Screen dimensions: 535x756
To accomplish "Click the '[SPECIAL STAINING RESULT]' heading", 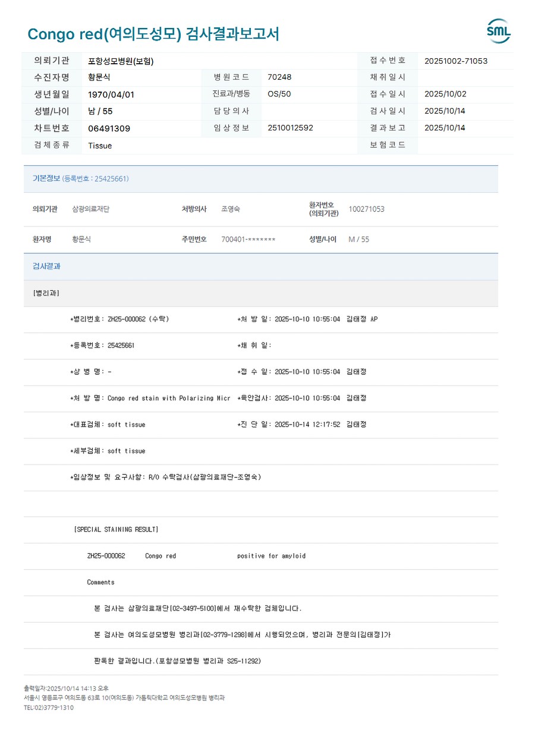I will click(x=116, y=529).
